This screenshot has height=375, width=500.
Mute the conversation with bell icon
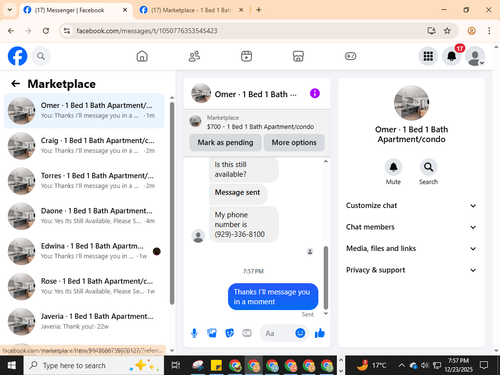tap(393, 167)
